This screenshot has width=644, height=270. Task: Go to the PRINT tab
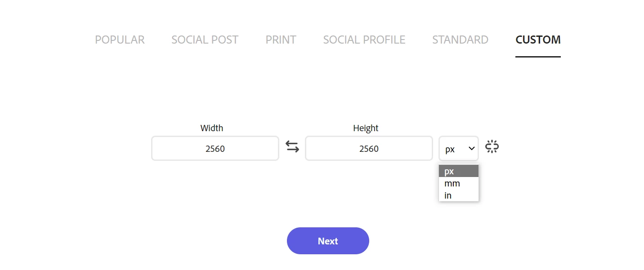click(281, 40)
